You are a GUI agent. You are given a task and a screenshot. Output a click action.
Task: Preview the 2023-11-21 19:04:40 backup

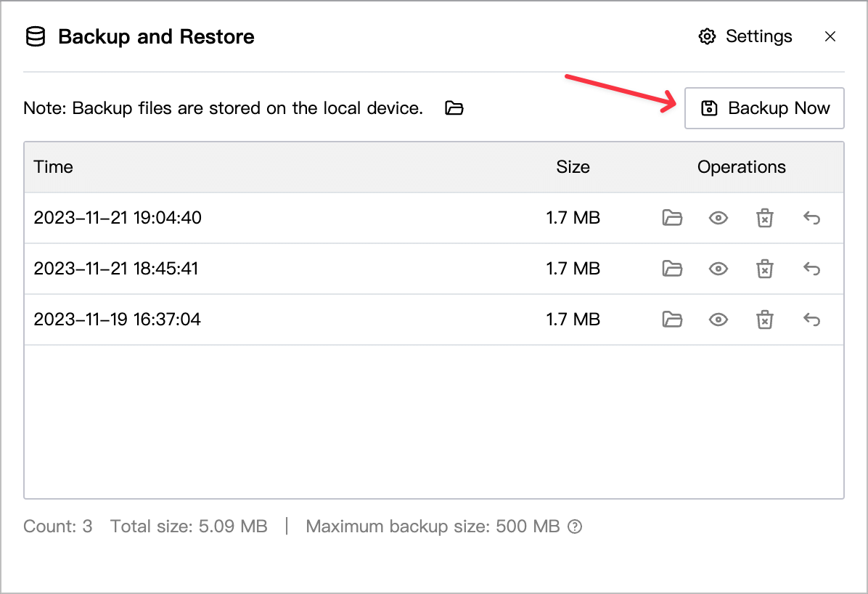(x=718, y=218)
